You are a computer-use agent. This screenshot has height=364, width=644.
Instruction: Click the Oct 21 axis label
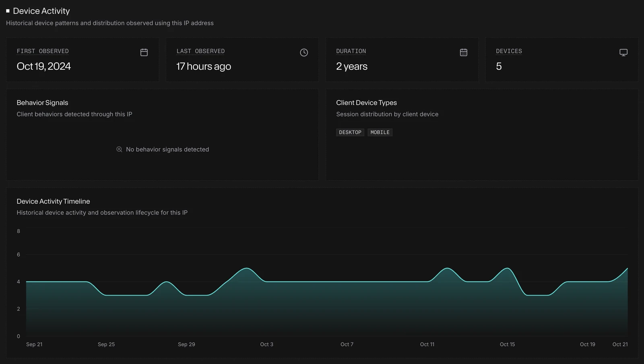[x=620, y=344]
